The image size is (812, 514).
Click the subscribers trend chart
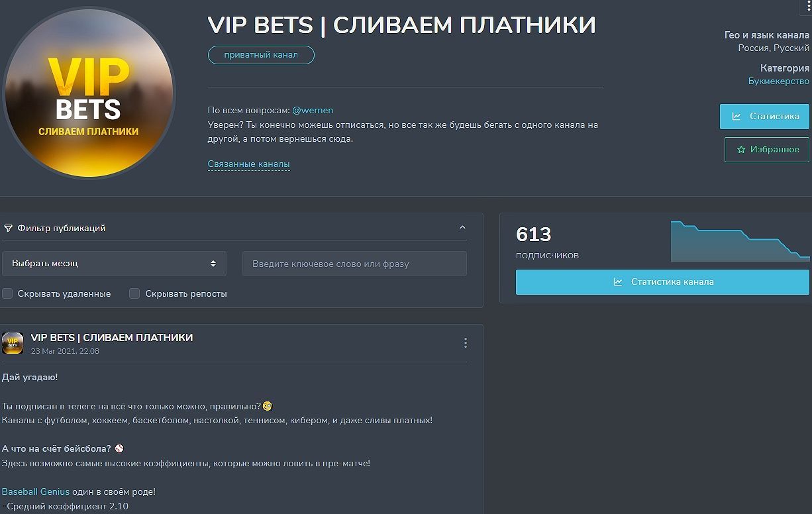[740, 241]
